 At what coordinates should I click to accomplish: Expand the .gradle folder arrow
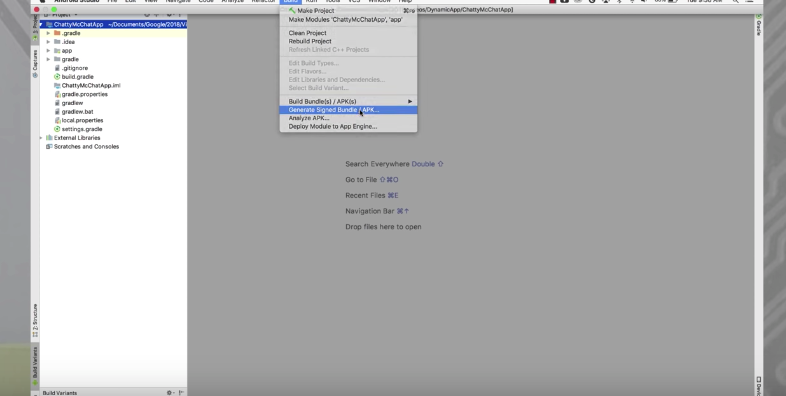click(48, 33)
